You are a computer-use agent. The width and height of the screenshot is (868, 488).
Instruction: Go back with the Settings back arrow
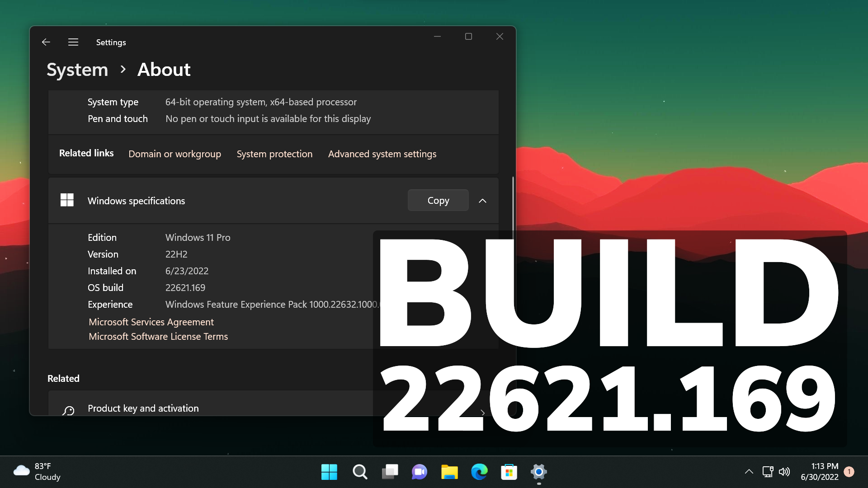click(46, 42)
